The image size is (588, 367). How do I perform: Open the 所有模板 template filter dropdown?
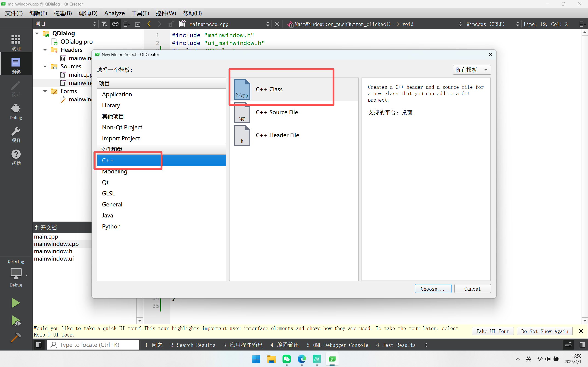tap(471, 70)
